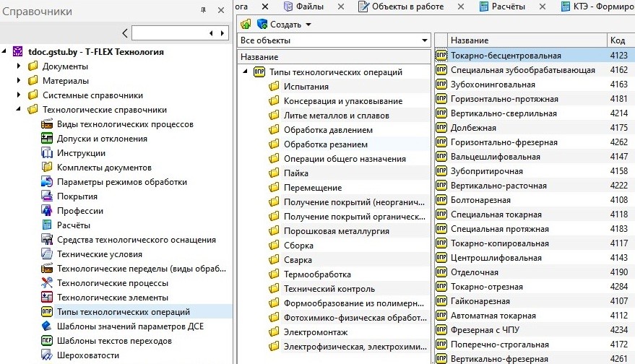Select the Литье металлов и сплавов folder
The image size is (635, 364).
click(336, 116)
